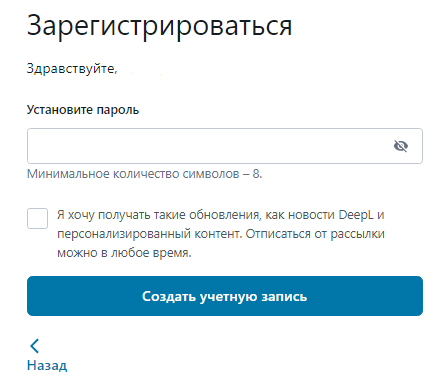Click the «Я хочу получать такие обновления» label text

(158, 215)
